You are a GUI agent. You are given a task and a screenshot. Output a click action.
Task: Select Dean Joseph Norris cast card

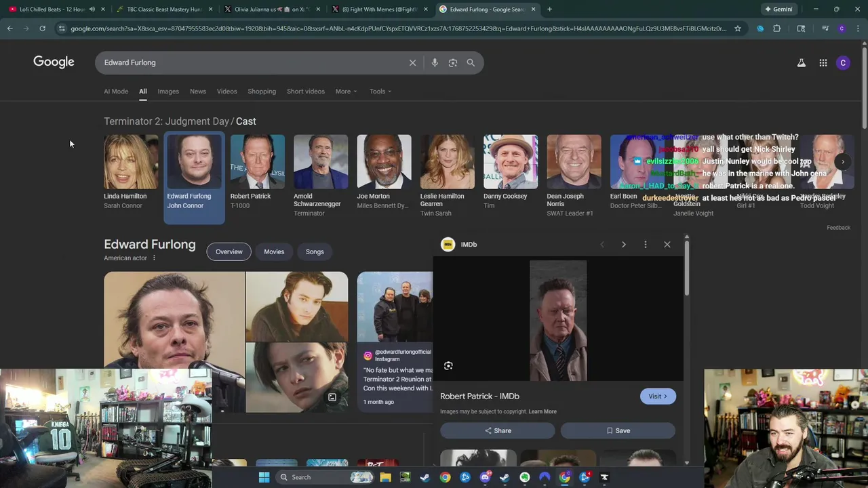point(574,176)
